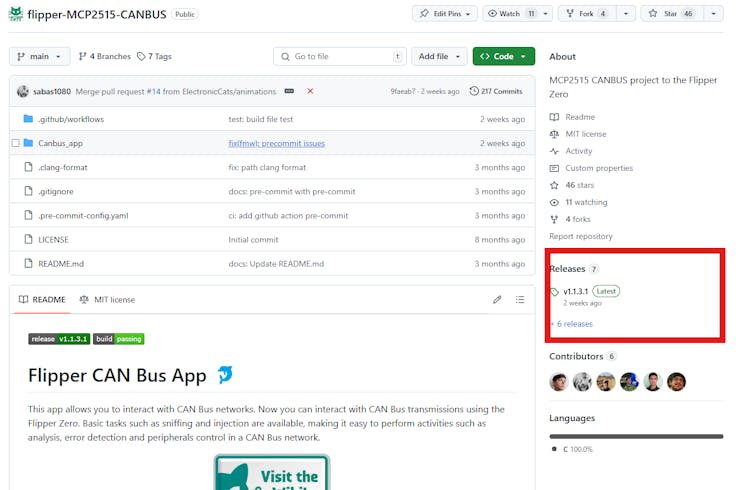Open the main branch selector
740x490 pixels.
coord(39,56)
